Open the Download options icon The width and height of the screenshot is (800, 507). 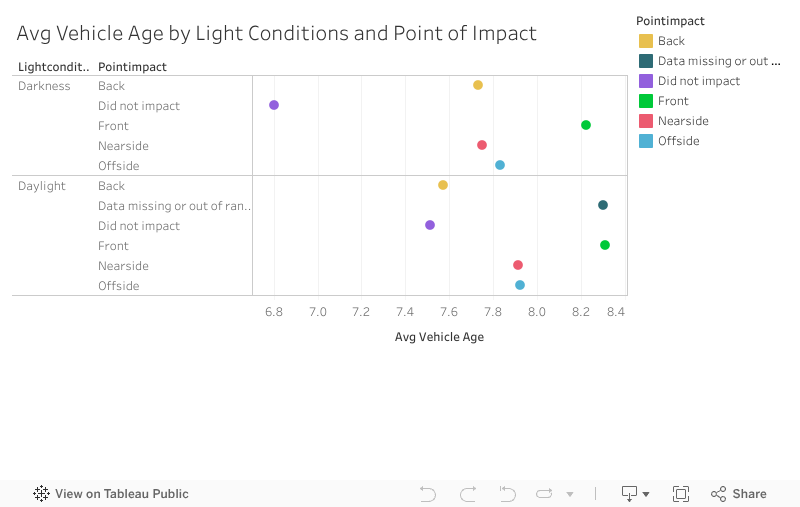coord(635,494)
